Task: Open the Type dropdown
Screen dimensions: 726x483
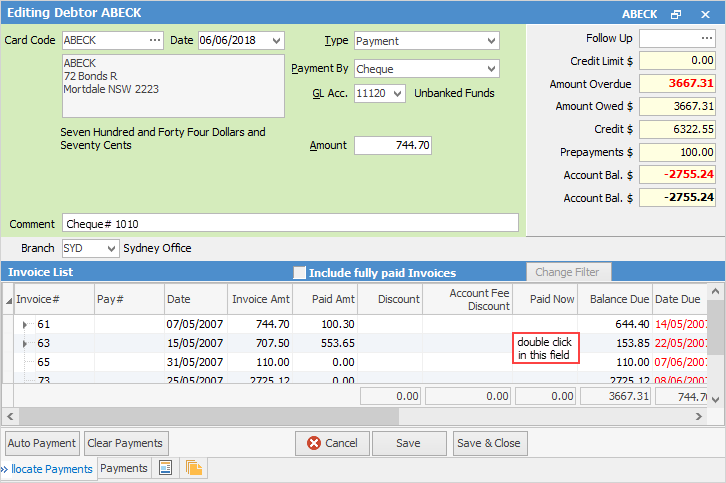Action: (491, 41)
